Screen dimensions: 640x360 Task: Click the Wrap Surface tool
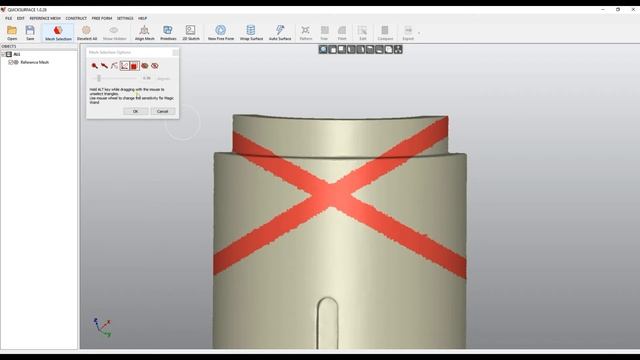tap(251, 32)
